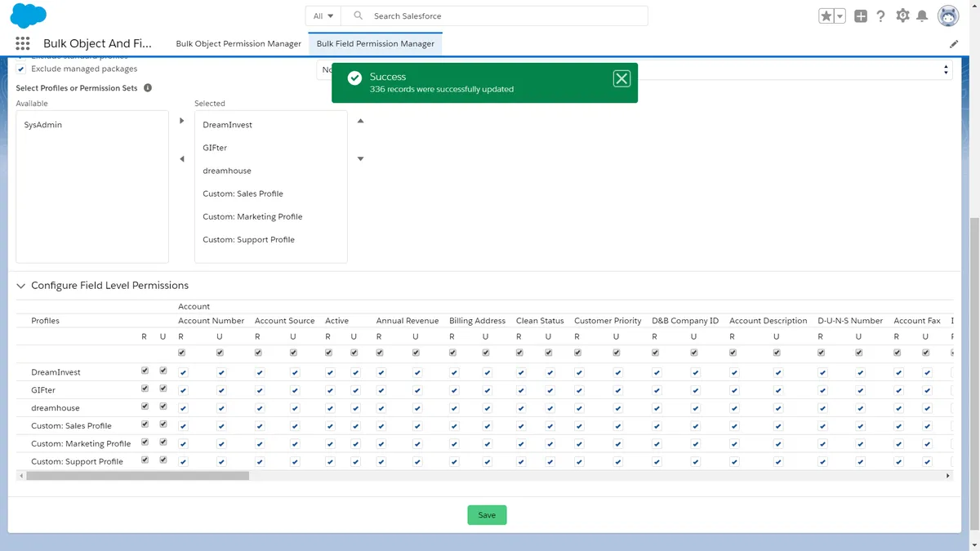Move selection back to Available arrow

point(182,159)
